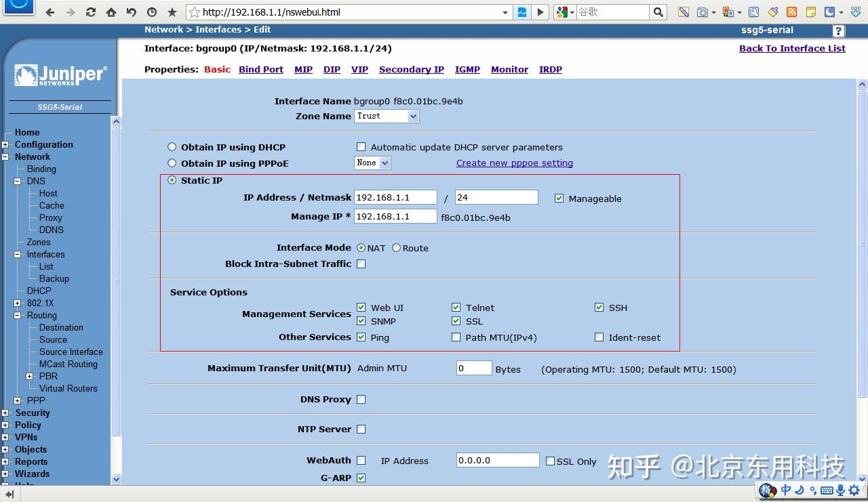The height and width of the screenshot is (502, 868).
Task: Enable the SSH management service
Action: point(599,307)
